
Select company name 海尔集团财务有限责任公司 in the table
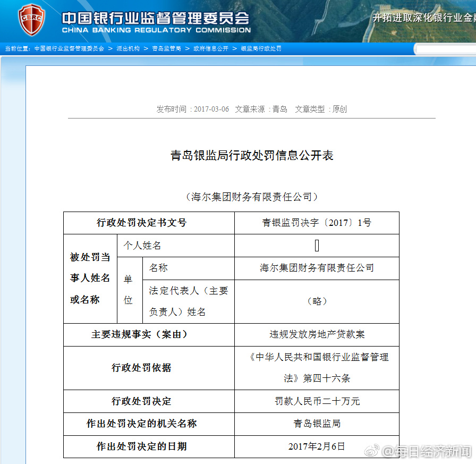(317, 268)
